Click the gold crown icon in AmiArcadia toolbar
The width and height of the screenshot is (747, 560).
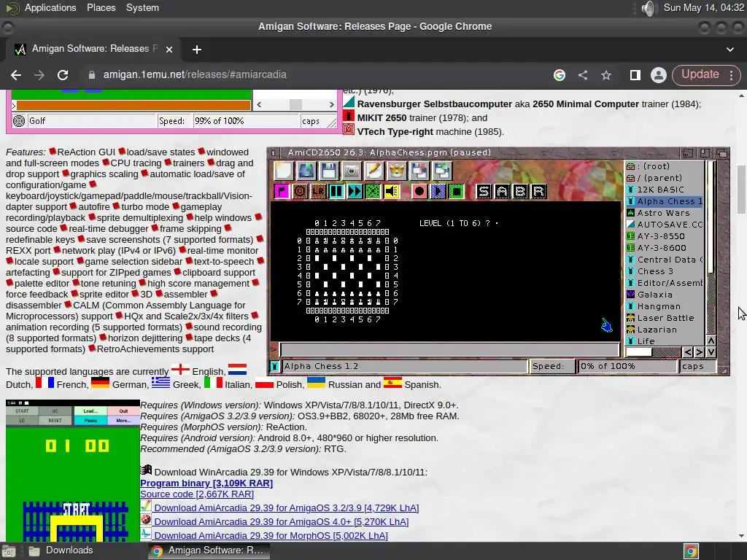(x=396, y=171)
